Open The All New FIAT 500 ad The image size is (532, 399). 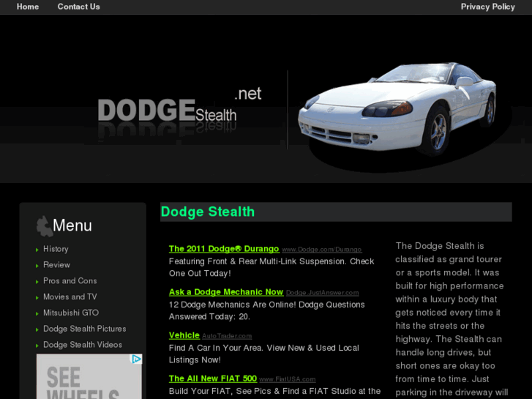click(x=213, y=379)
